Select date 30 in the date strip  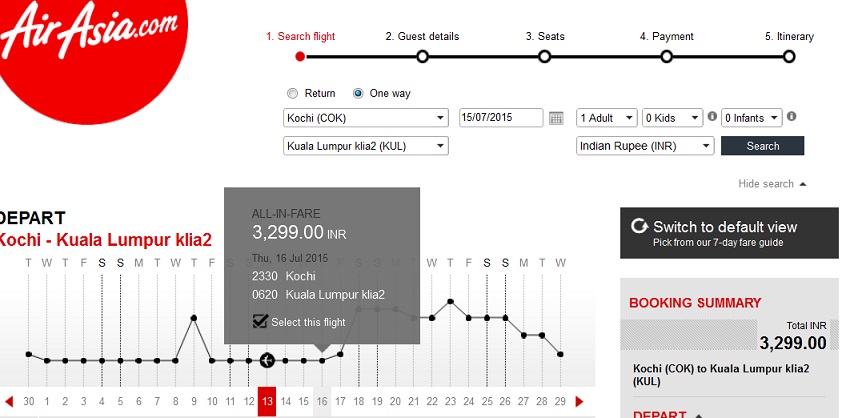point(28,401)
